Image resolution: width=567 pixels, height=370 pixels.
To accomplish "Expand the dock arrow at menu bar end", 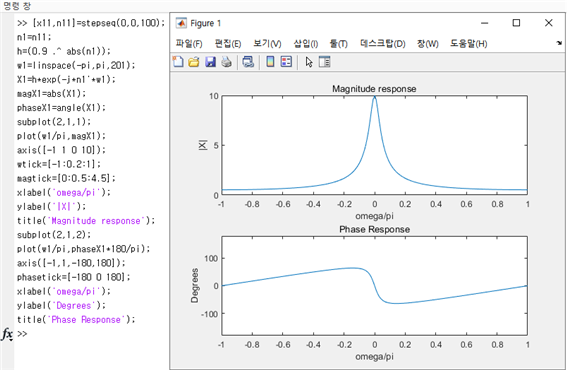I will pos(559,43).
